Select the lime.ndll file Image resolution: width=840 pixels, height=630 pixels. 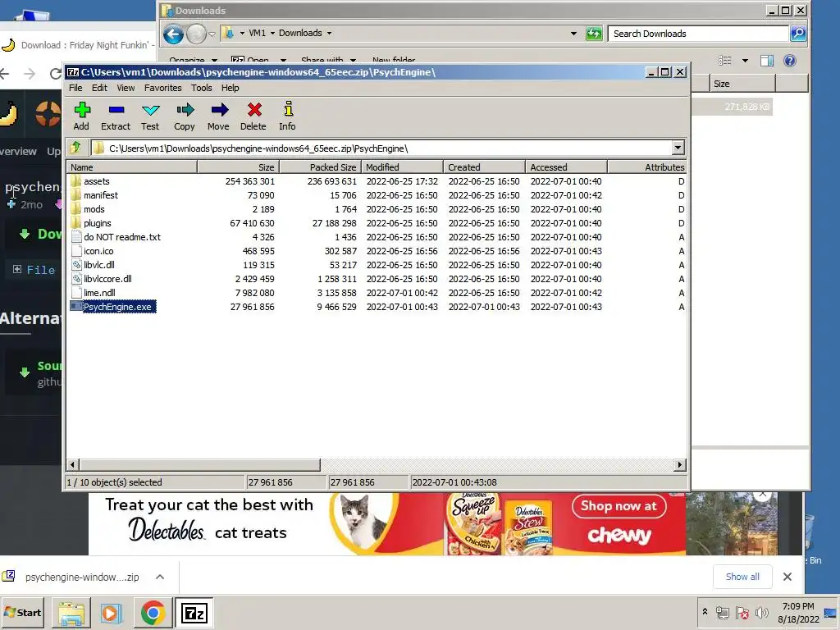tap(99, 293)
